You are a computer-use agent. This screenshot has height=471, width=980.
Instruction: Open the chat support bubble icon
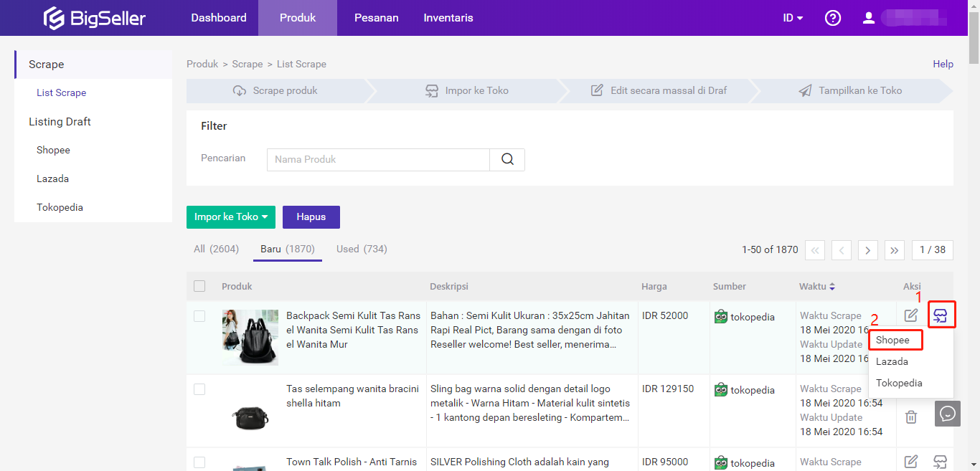[x=948, y=414]
